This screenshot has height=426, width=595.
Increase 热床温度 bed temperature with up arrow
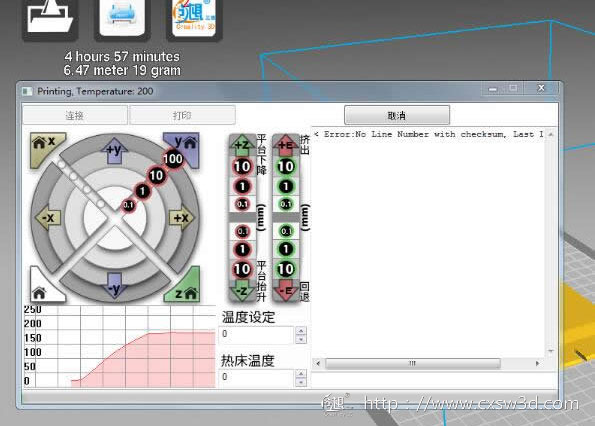pyautogui.click(x=301, y=374)
